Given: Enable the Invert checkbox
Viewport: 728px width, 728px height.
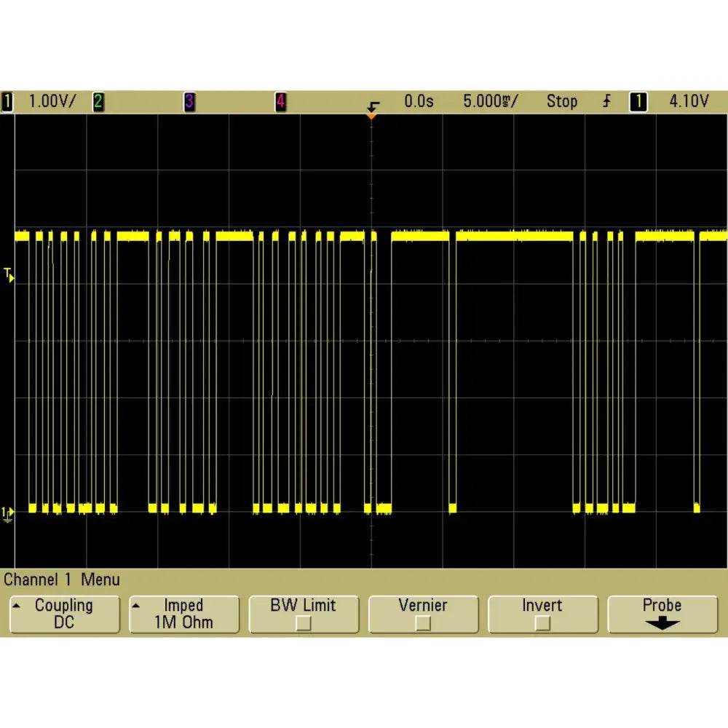Looking at the screenshot, I should point(542,623).
